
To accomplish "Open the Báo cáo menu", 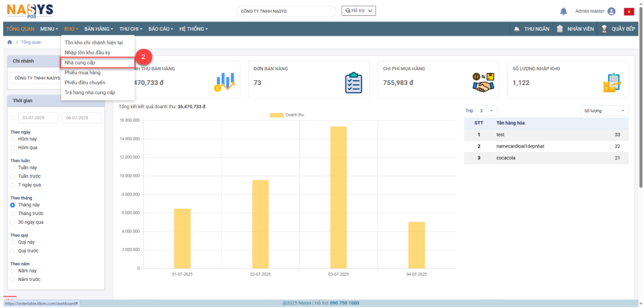I will [x=161, y=29].
